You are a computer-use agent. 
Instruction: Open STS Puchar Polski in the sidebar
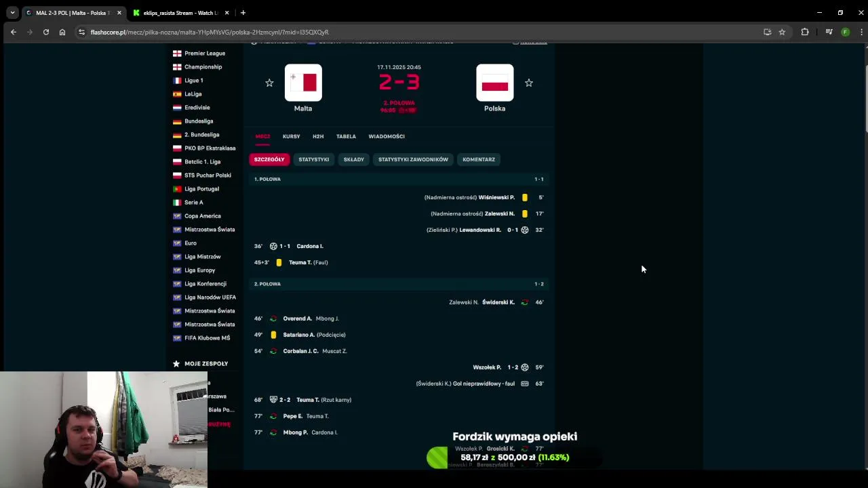tap(208, 175)
